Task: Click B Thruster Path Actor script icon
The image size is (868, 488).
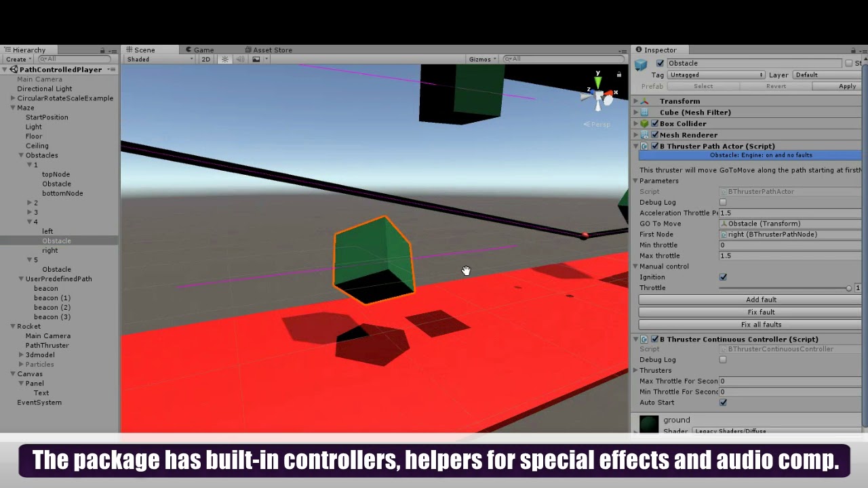Action: coord(644,146)
